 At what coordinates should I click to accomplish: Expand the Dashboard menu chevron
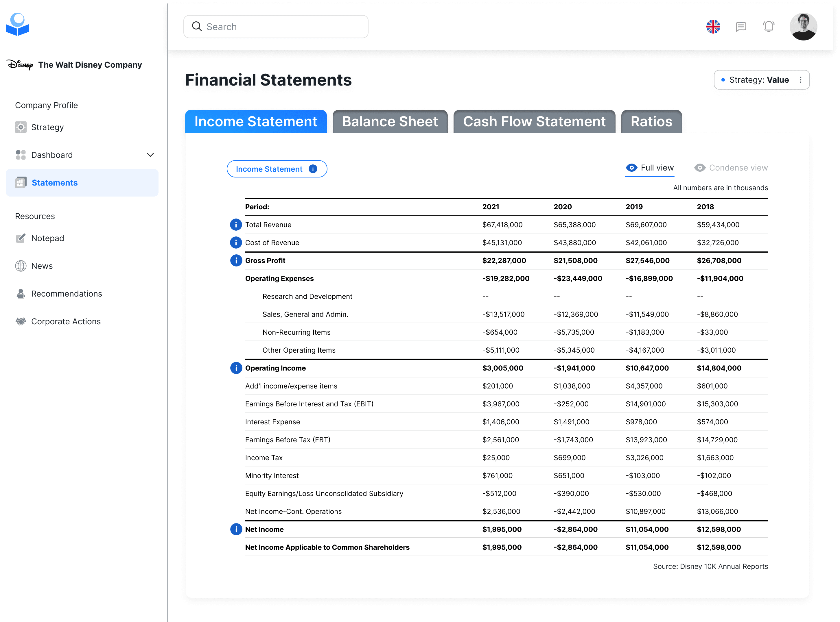click(x=150, y=155)
